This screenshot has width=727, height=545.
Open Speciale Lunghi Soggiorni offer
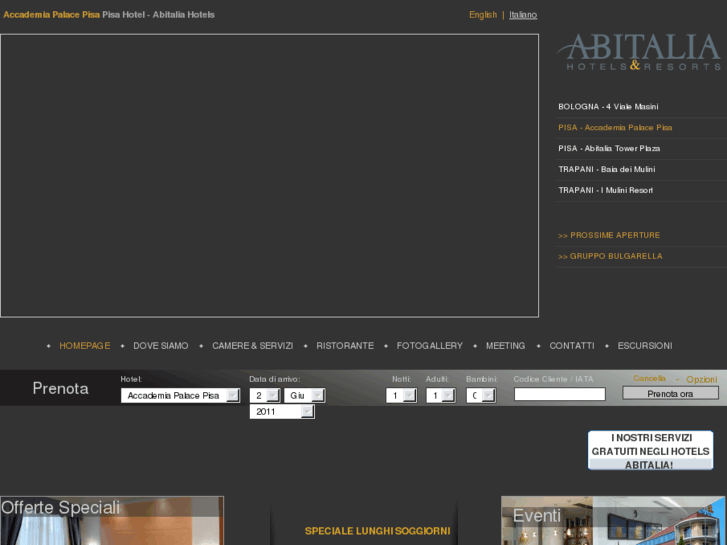377,531
